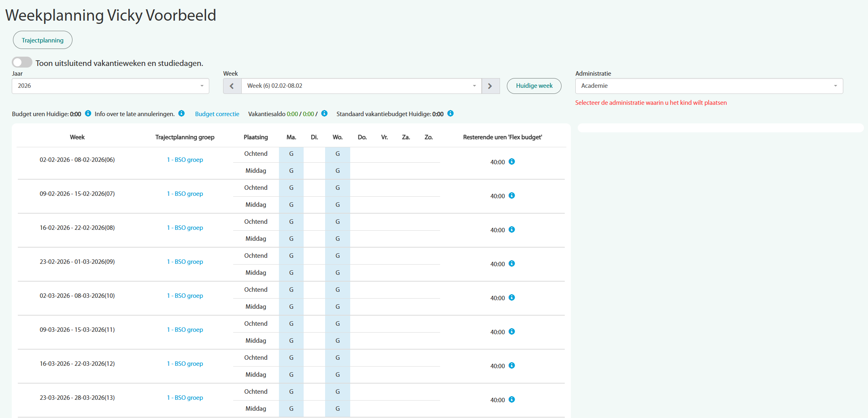Toggle show only holiday weeks and study days
This screenshot has width=868, height=418.
coord(22,63)
